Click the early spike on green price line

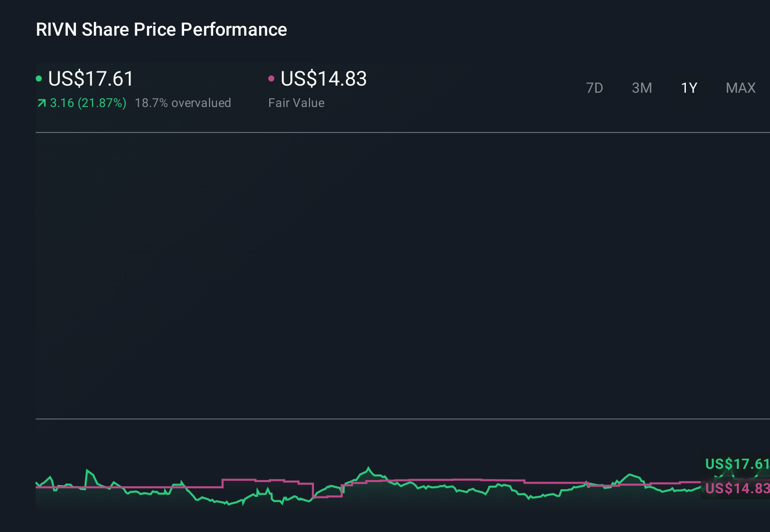pyautogui.click(x=87, y=470)
